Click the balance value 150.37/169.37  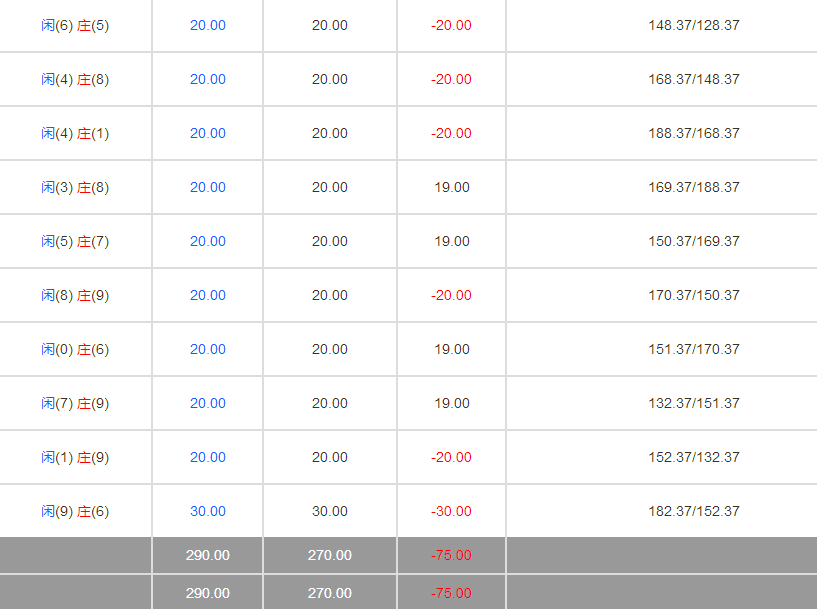694,241
